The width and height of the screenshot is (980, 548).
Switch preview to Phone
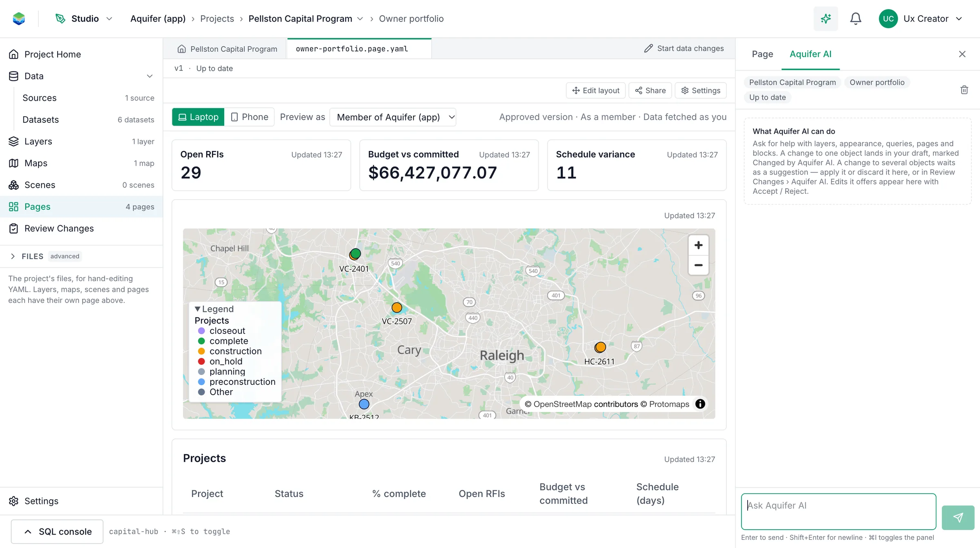(249, 117)
